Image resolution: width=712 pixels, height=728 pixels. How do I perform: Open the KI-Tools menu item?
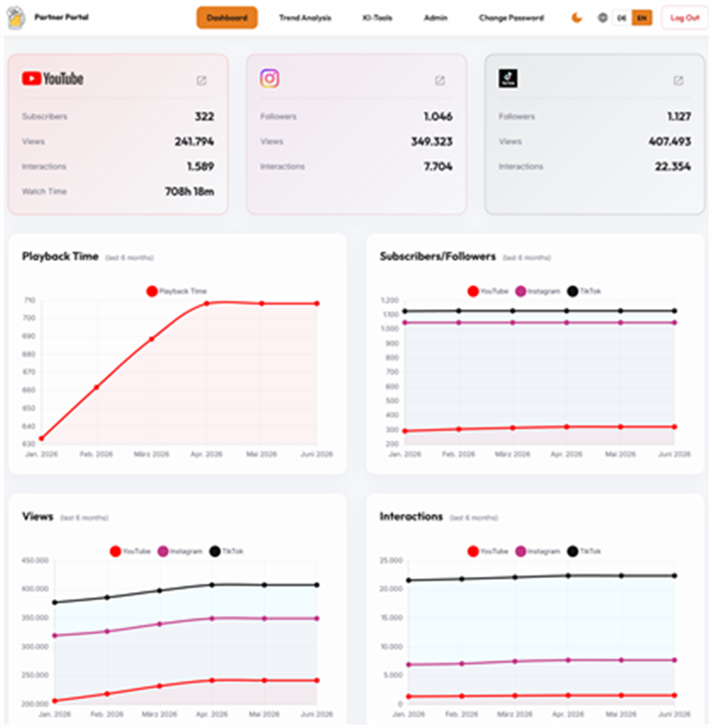click(x=377, y=18)
